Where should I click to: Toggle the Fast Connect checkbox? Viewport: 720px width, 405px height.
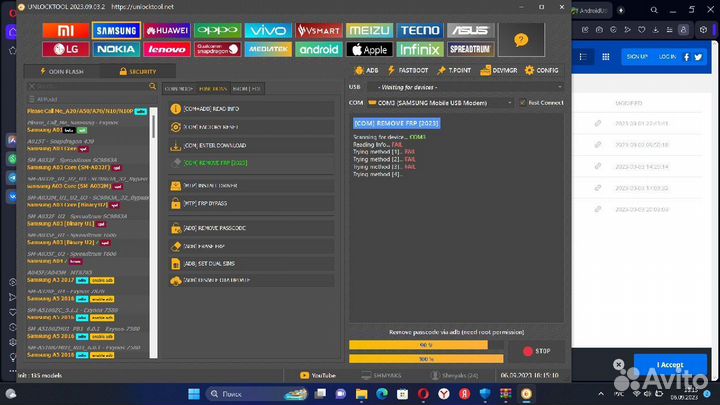(x=523, y=103)
